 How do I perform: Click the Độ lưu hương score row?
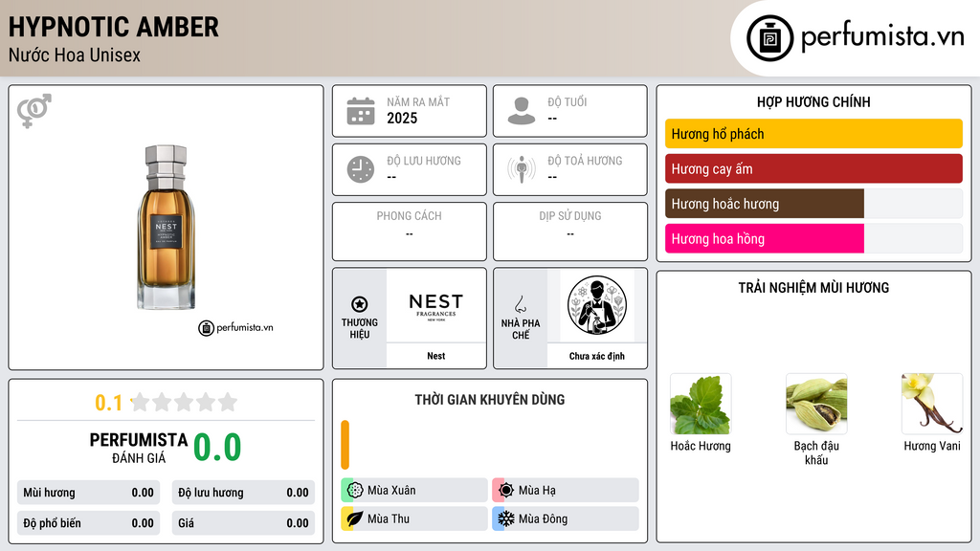tap(243, 493)
